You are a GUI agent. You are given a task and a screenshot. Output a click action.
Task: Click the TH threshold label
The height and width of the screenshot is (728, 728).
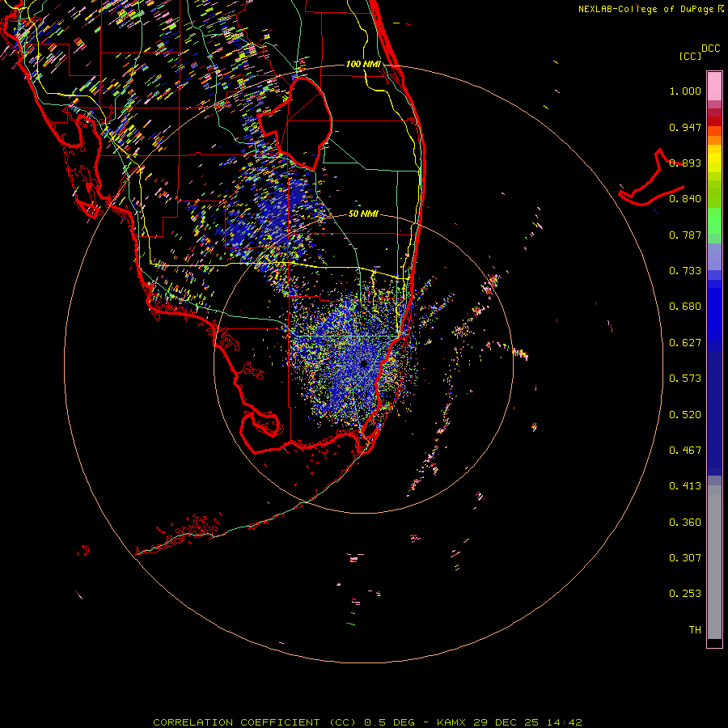(x=695, y=630)
